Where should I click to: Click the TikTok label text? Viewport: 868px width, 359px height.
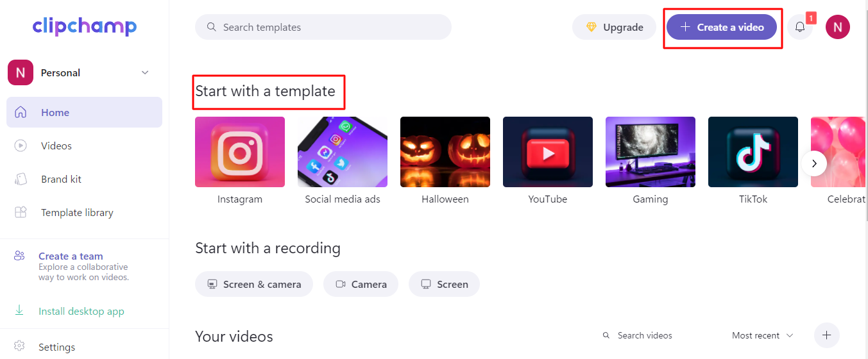pos(753,199)
